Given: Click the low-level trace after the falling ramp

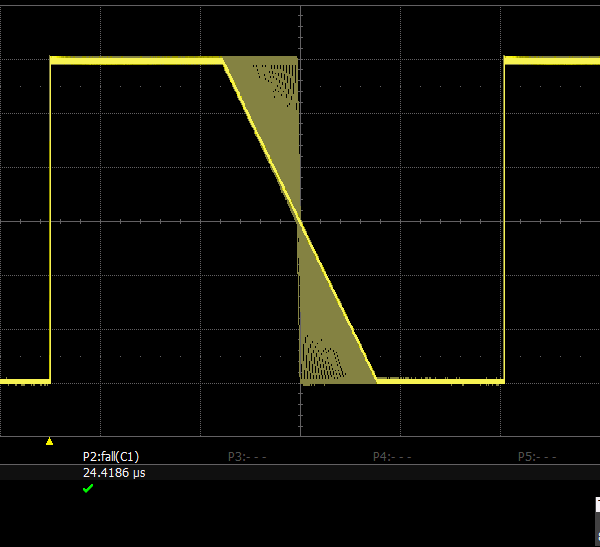Looking at the screenshot, I should 440,381.
